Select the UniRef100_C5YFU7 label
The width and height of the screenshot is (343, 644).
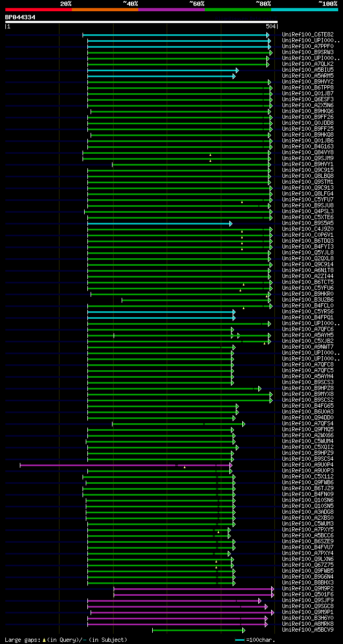[x=308, y=200]
